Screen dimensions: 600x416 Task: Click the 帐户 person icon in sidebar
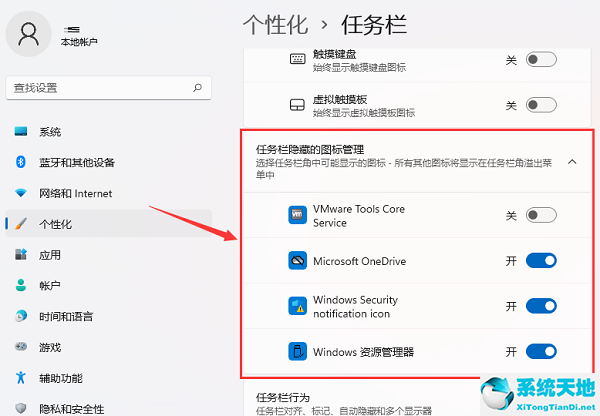pos(20,285)
